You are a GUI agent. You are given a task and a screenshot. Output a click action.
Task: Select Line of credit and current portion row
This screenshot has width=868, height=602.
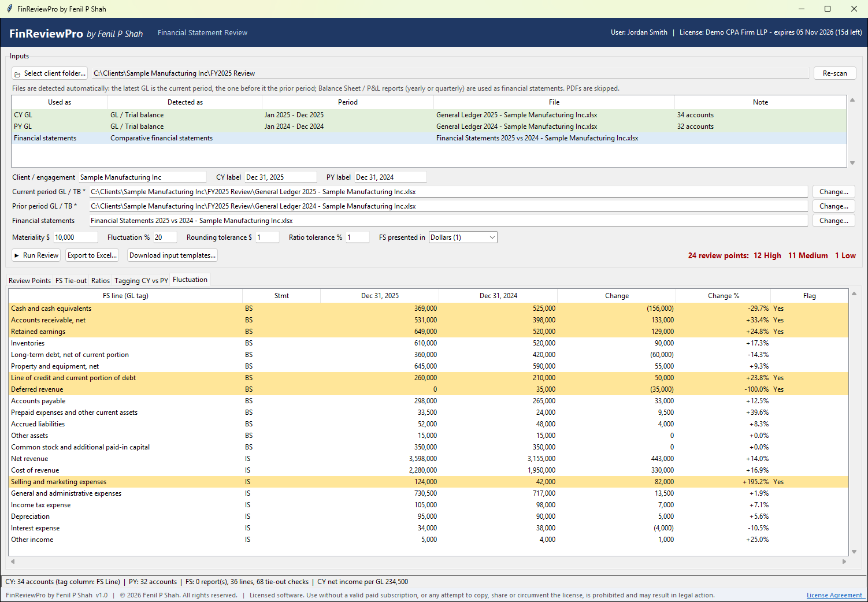(428, 378)
